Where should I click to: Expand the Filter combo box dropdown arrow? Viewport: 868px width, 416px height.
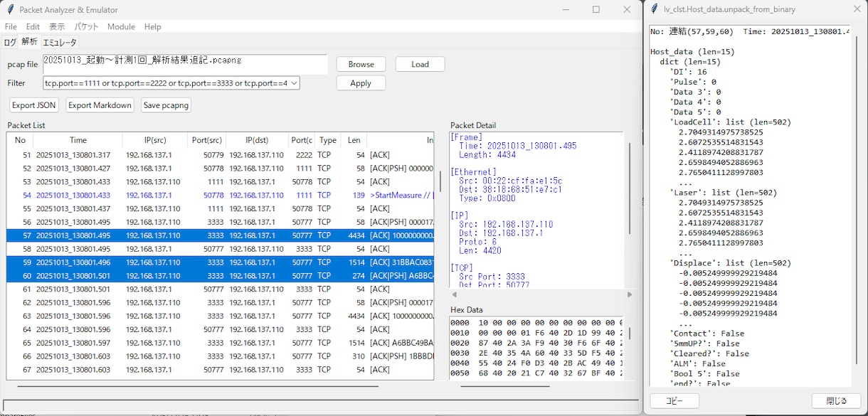tap(295, 83)
